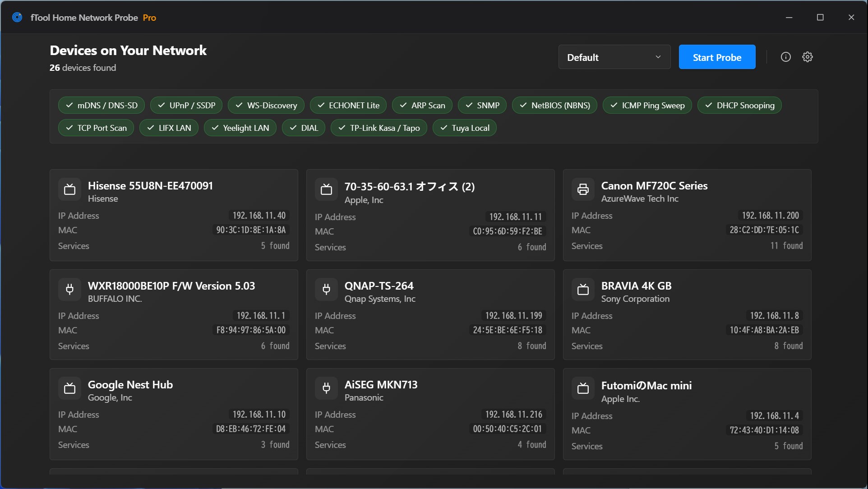
Task: Open the BRAVIA 4K GB device name
Action: [x=636, y=286]
